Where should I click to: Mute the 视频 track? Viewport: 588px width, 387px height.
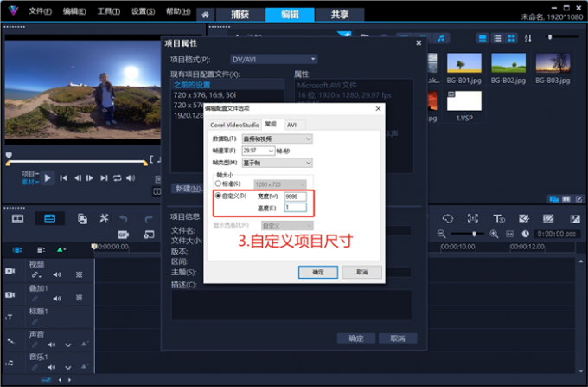(56, 274)
